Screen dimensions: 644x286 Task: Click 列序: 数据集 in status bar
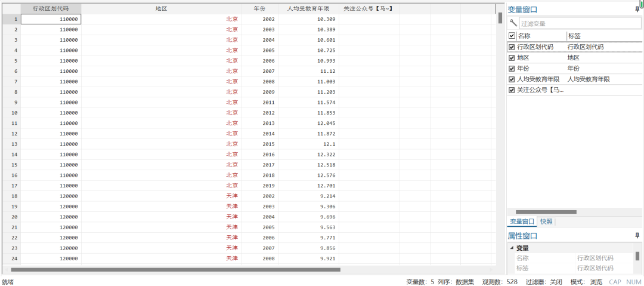456,282
